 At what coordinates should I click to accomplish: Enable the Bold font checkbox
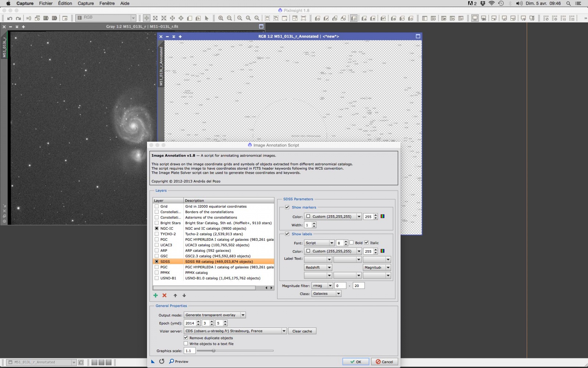click(x=351, y=243)
